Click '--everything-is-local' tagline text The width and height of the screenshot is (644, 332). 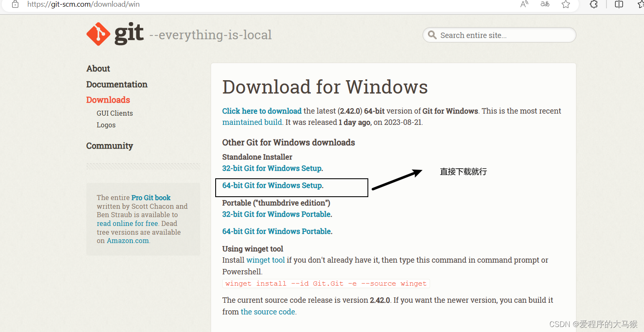(x=211, y=35)
